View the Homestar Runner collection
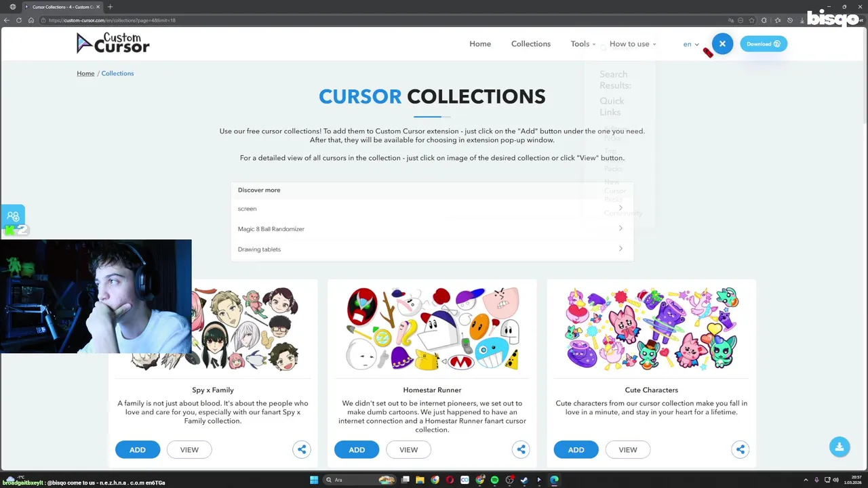 (408, 449)
